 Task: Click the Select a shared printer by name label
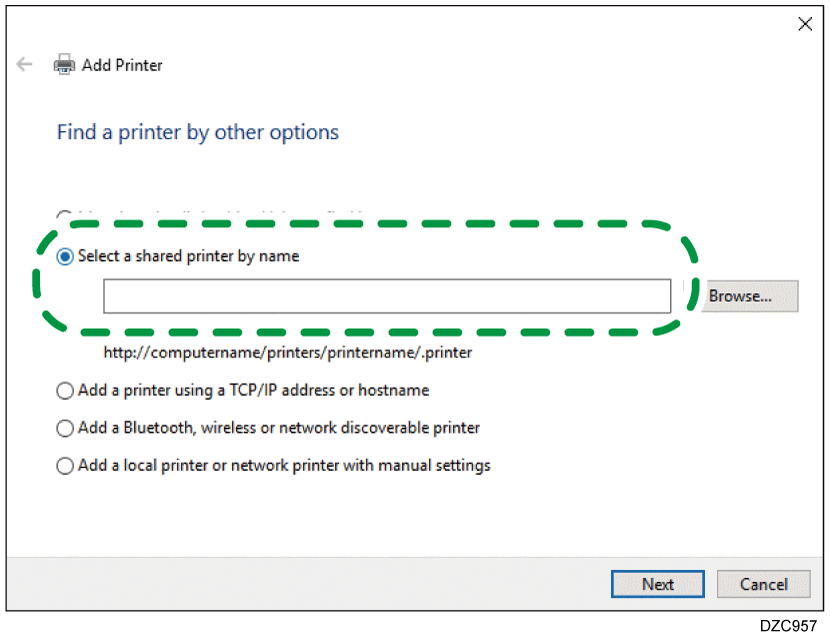pos(188,256)
